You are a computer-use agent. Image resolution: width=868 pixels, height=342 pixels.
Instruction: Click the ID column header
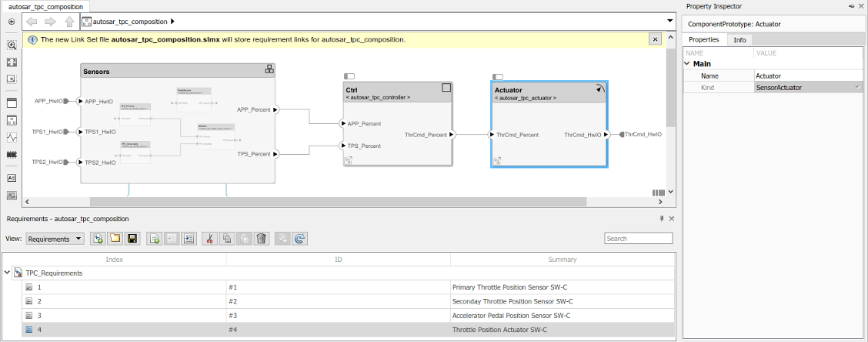tap(339, 260)
